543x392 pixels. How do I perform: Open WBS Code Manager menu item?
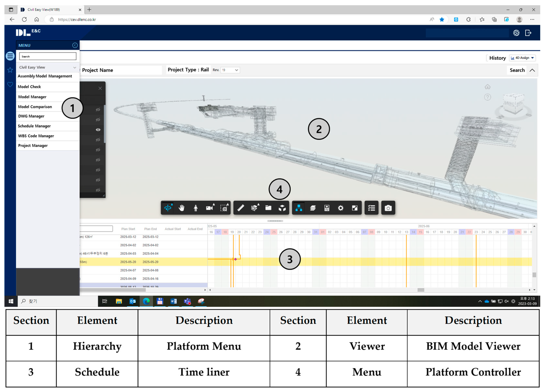[x=36, y=136]
